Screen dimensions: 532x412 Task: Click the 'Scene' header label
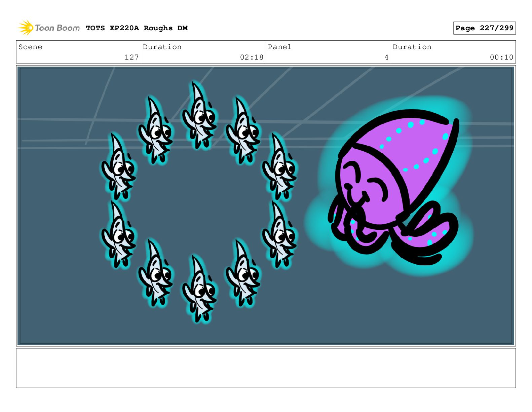(x=30, y=47)
